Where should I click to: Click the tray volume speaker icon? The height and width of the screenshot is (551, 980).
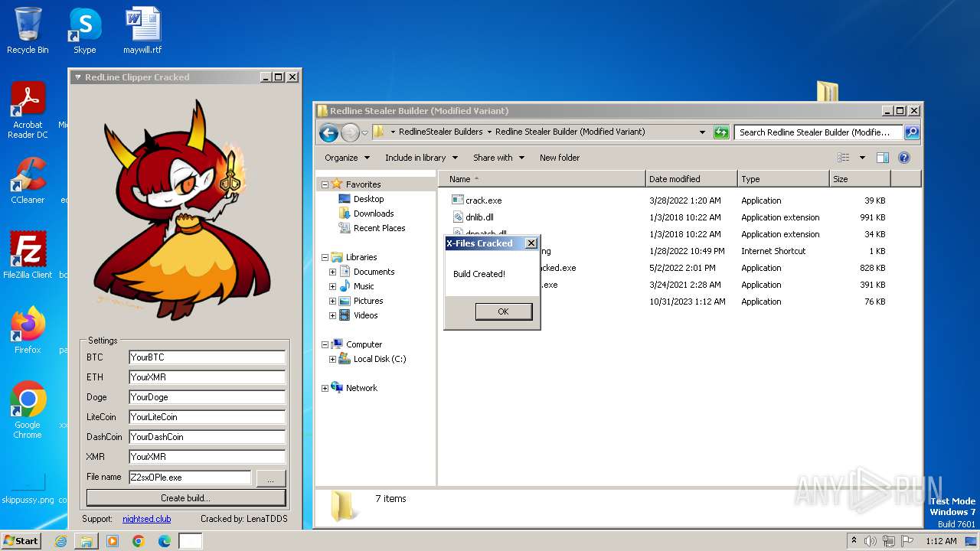click(x=871, y=541)
